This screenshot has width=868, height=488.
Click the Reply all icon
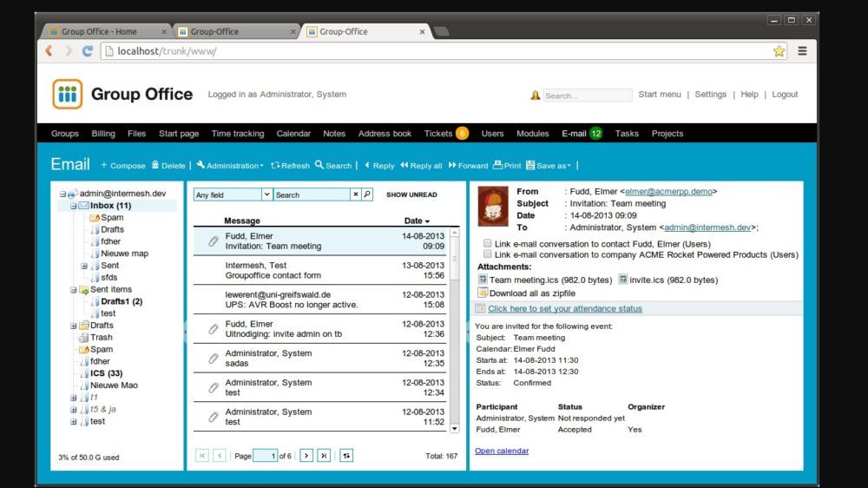[404, 165]
